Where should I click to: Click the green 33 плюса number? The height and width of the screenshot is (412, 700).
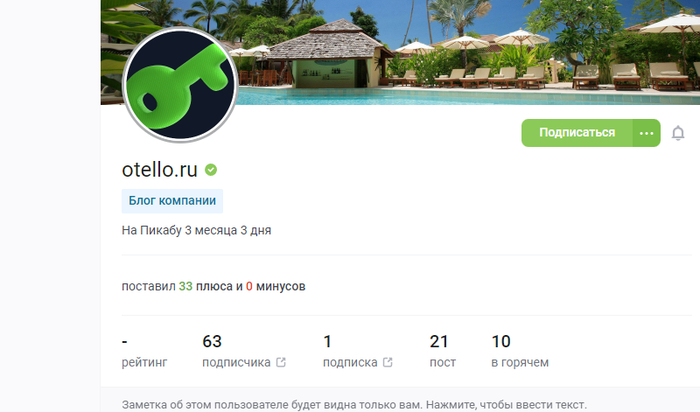tap(186, 286)
